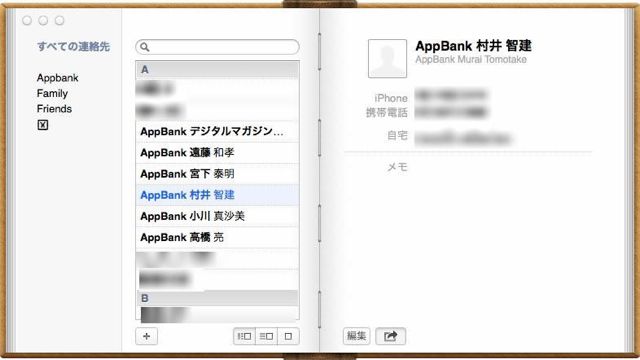This screenshot has height=360, width=640.
Task: Click the magnifying glass search icon
Action: click(144, 47)
